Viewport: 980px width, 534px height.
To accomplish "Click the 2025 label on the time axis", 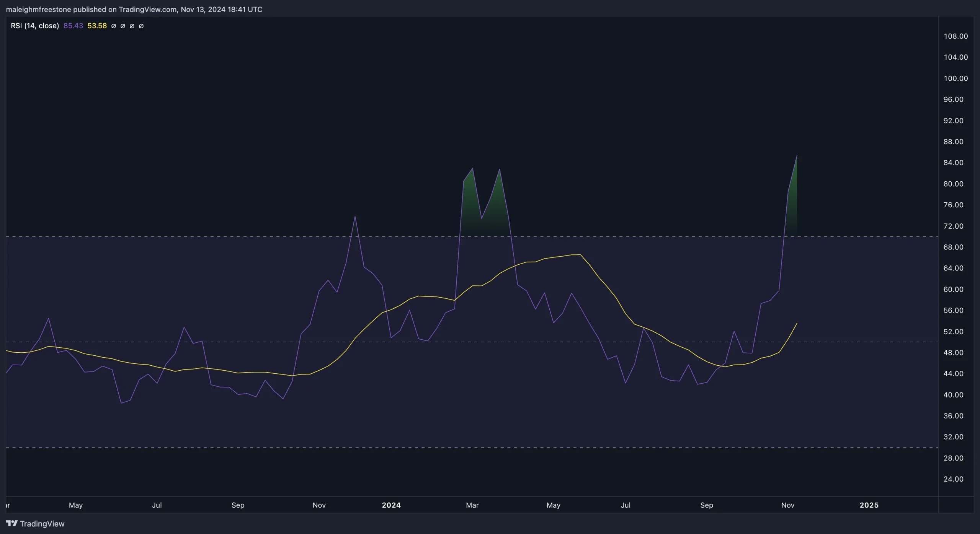I will (x=868, y=505).
